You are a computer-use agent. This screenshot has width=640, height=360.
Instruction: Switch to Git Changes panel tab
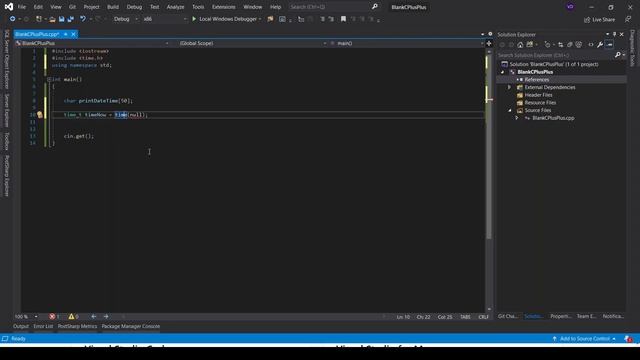coord(508,316)
